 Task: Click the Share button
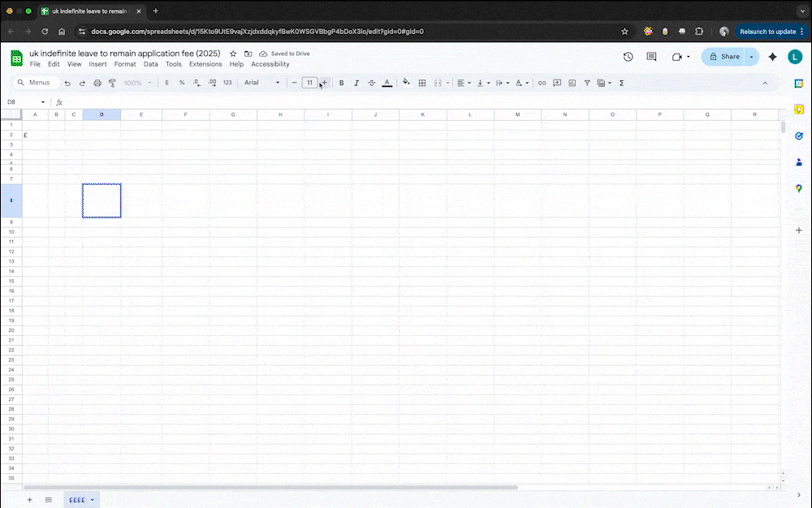[724, 57]
